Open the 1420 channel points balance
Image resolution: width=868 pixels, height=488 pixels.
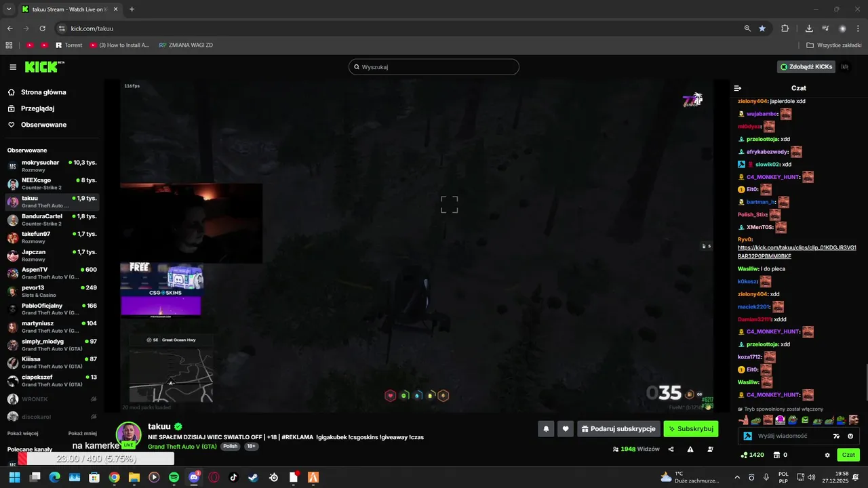752,455
